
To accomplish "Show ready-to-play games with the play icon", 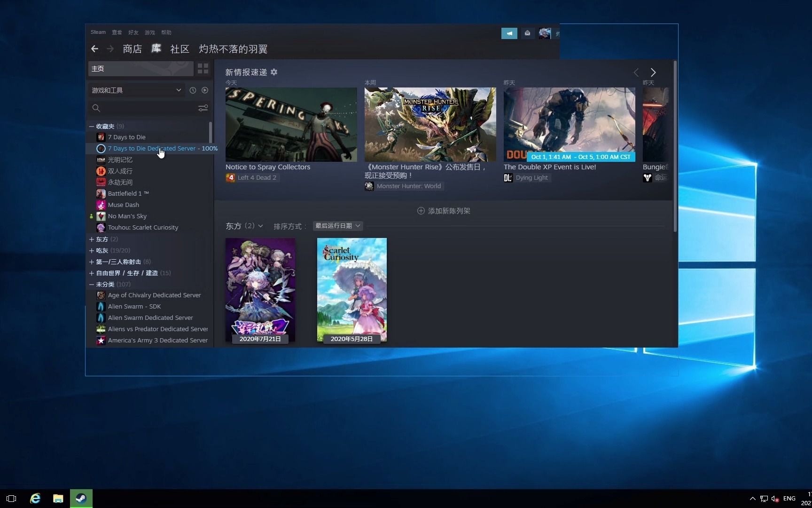I will 205,90.
